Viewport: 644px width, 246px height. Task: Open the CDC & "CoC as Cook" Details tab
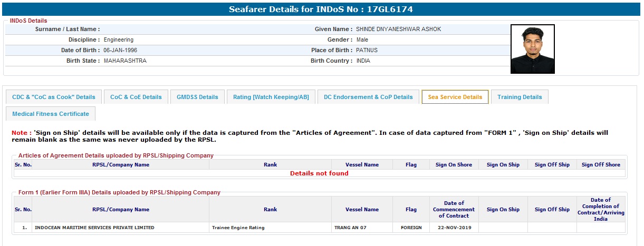(x=54, y=97)
